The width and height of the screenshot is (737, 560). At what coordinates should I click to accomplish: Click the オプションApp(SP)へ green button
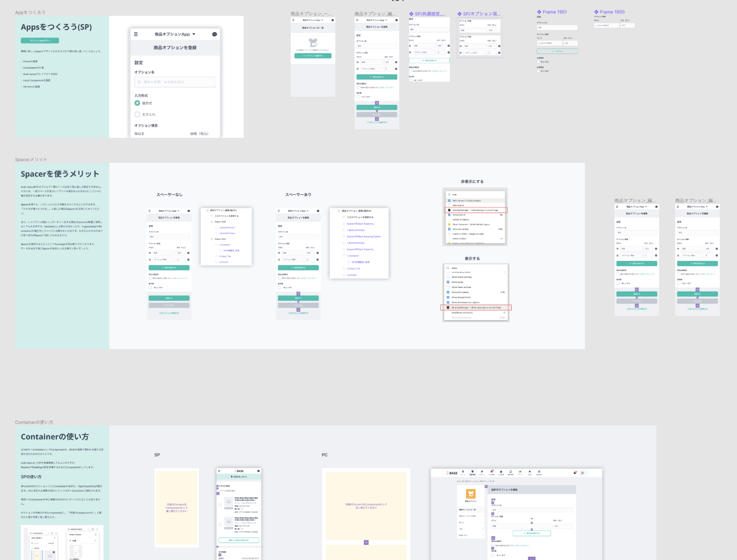pos(40,41)
